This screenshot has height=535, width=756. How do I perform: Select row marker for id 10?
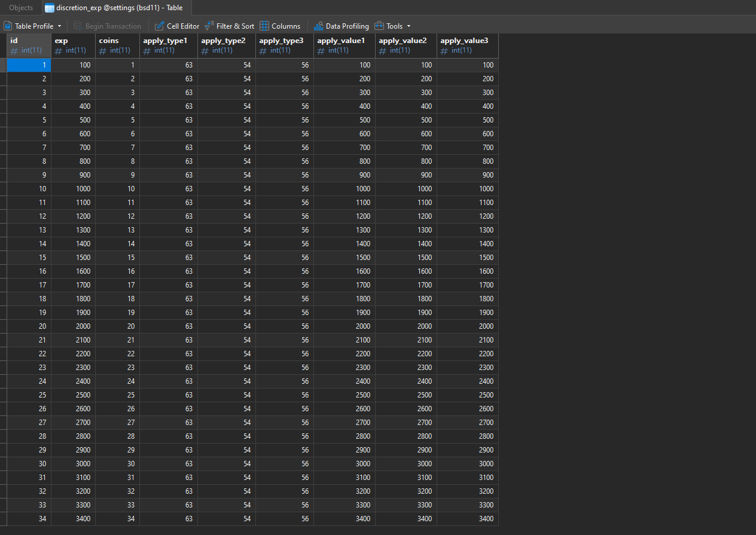3,189
